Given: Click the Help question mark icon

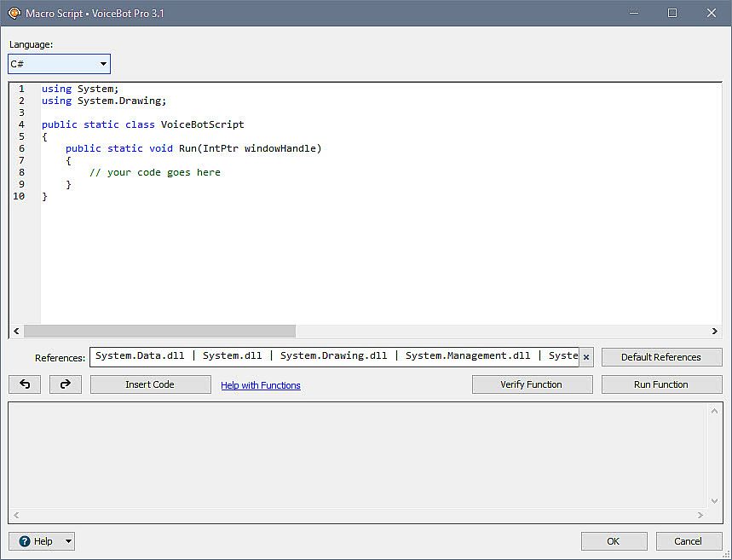Looking at the screenshot, I should pos(24,541).
